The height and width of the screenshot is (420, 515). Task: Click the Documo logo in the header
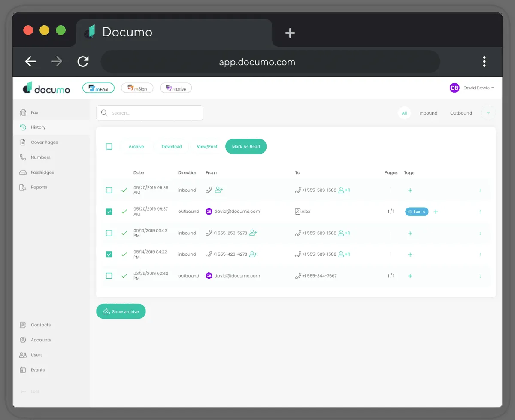click(46, 88)
